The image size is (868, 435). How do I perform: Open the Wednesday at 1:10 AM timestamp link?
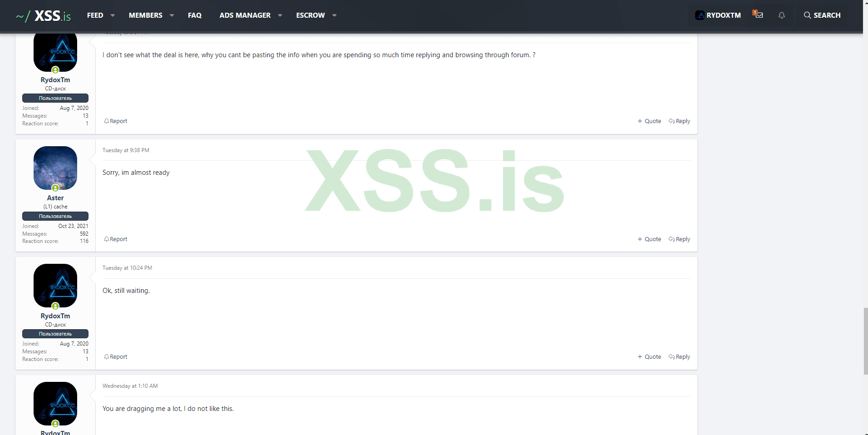130,386
